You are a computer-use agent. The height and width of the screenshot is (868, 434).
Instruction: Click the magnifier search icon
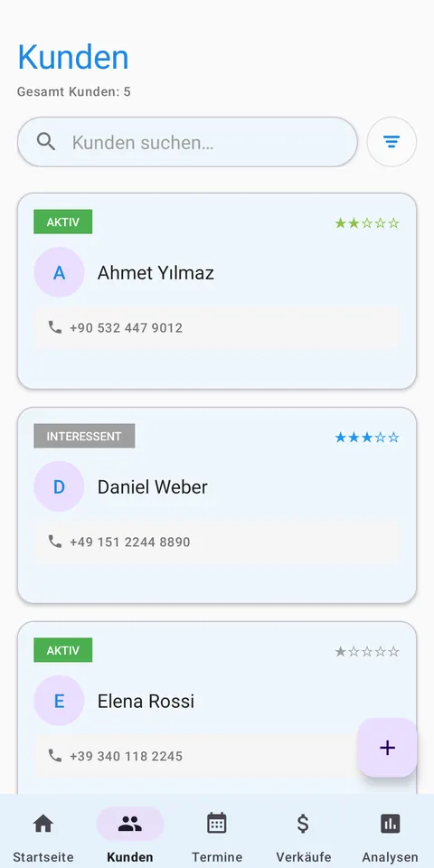[x=46, y=142]
